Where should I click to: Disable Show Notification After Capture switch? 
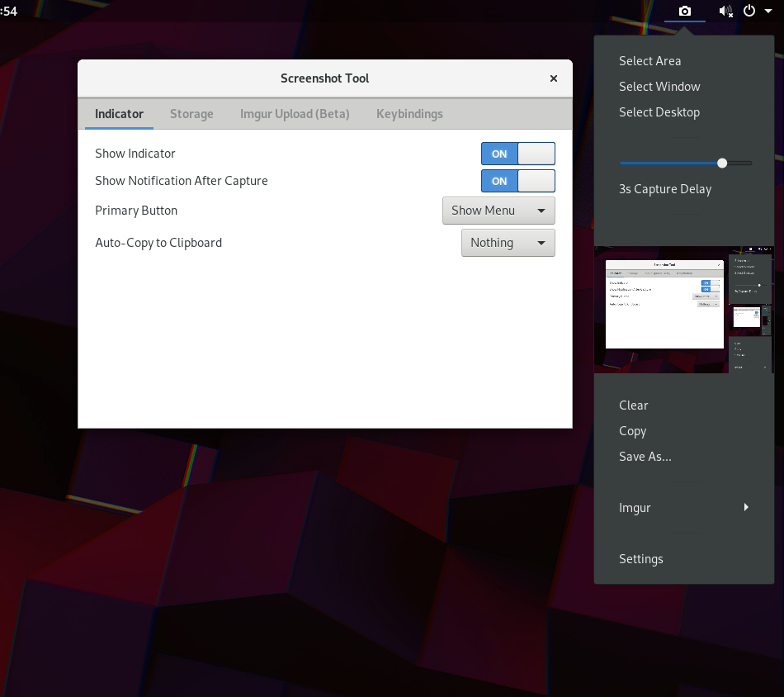pos(518,181)
